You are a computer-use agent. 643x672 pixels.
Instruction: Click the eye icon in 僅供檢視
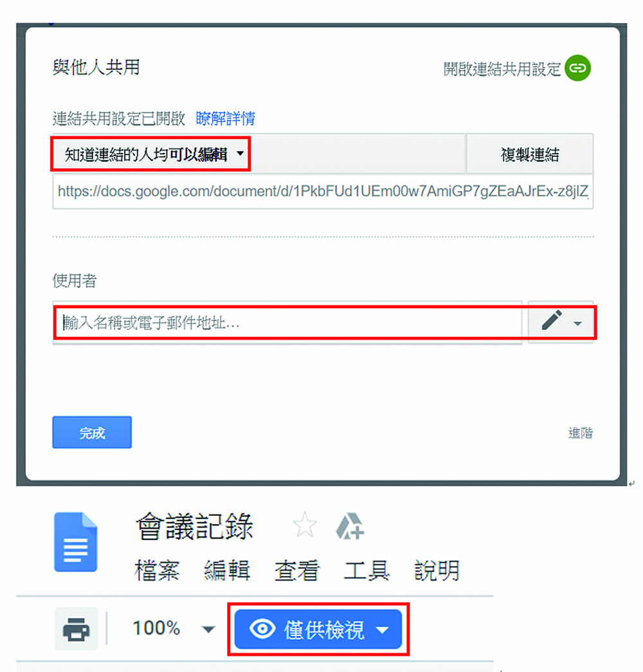[x=262, y=629]
